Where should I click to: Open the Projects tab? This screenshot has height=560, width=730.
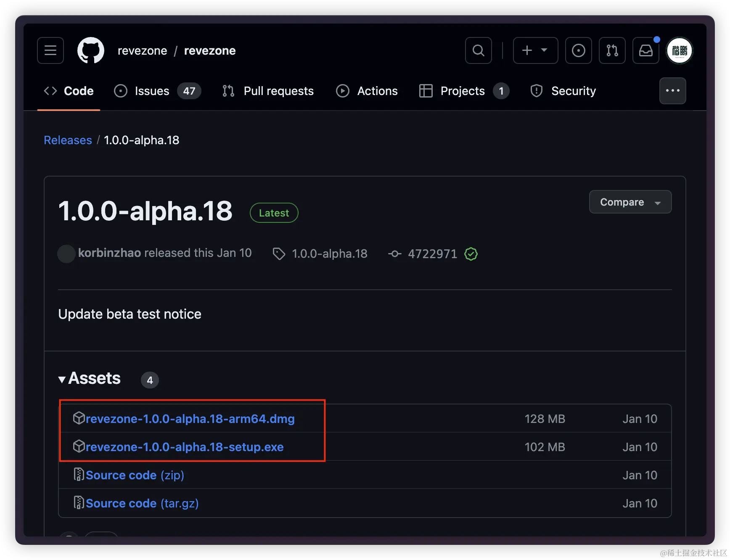click(464, 91)
